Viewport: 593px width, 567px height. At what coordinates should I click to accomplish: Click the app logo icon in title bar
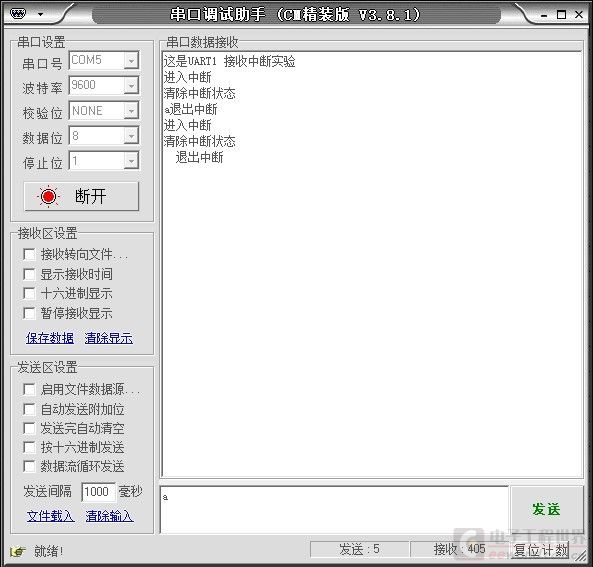coord(18,14)
